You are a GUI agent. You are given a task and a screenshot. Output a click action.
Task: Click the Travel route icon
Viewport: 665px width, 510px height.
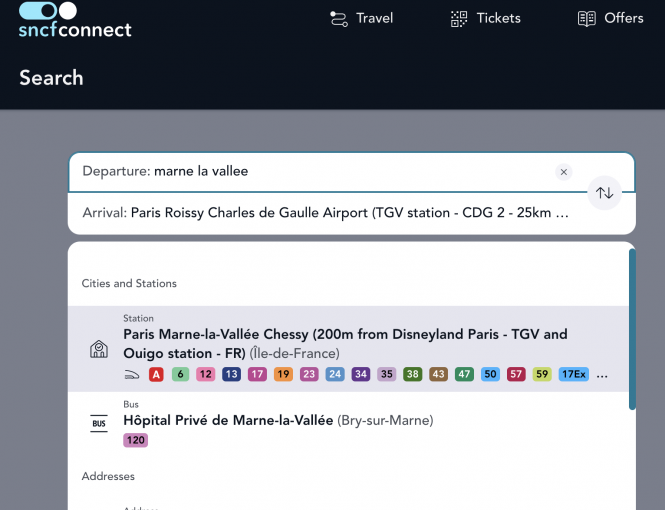coord(339,19)
